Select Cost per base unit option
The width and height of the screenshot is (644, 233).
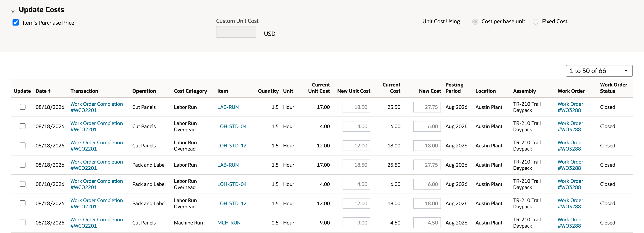[x=475, y=22]
